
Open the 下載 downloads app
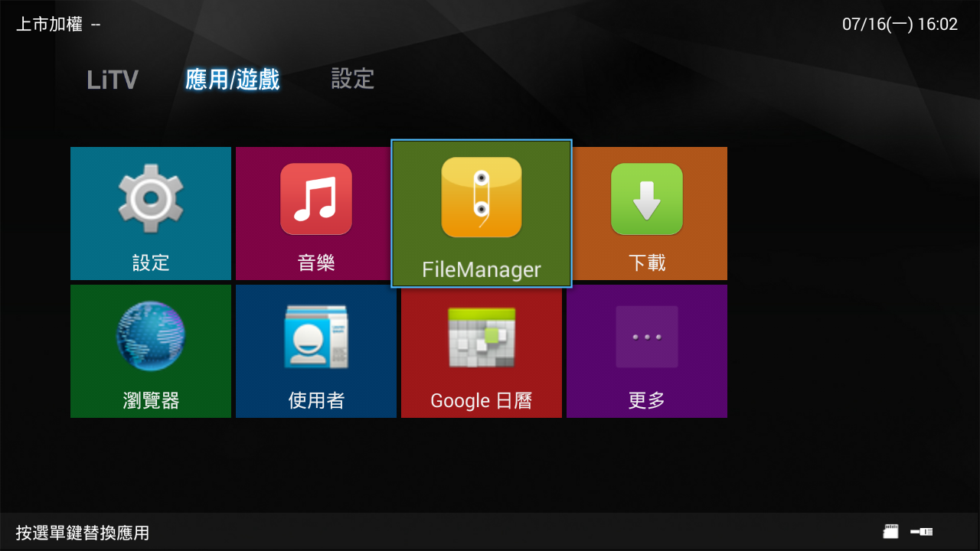pos(646,214)
